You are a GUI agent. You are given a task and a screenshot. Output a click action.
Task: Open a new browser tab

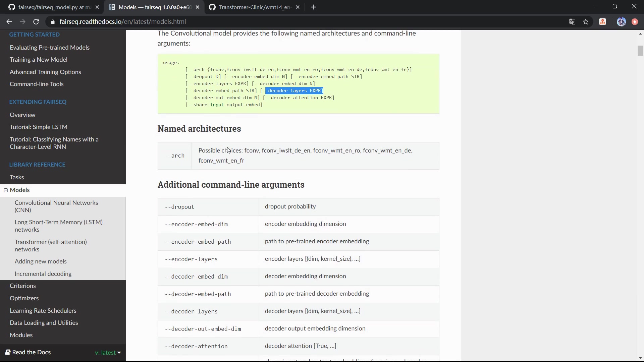coord(314,7)
